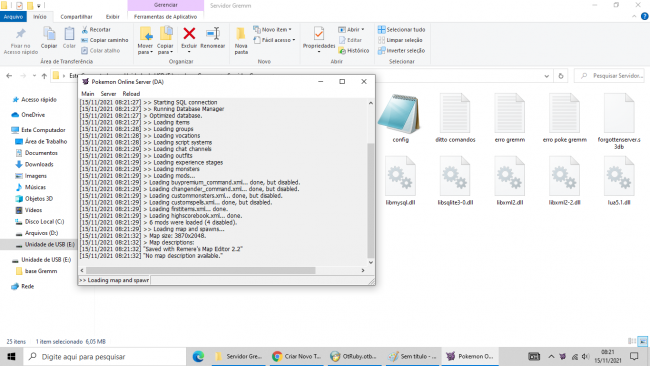Switch to the Compartilhar tab
Image resolution: width=650 pixels, height=366 pixels.
point(76,17)
